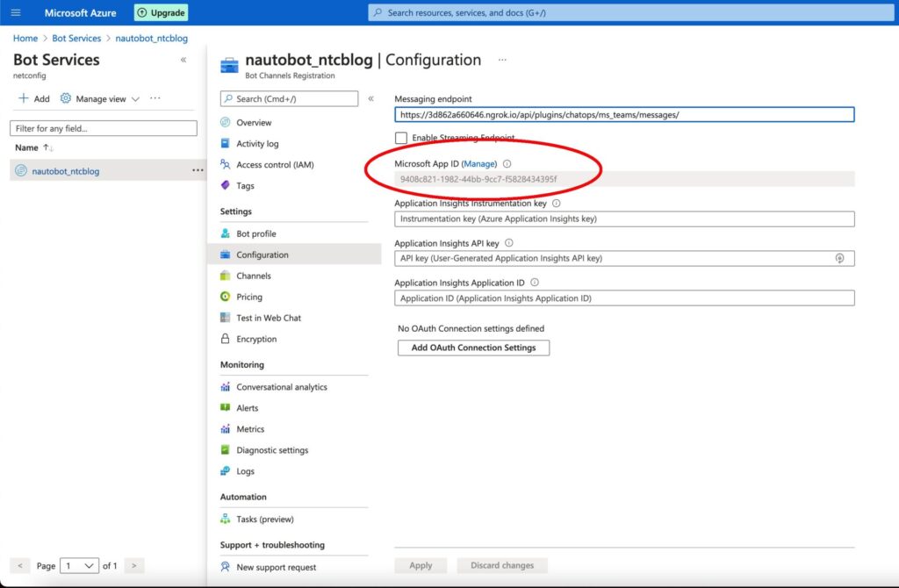
Task: Click the Discard changes button
Action: (502, 566)
